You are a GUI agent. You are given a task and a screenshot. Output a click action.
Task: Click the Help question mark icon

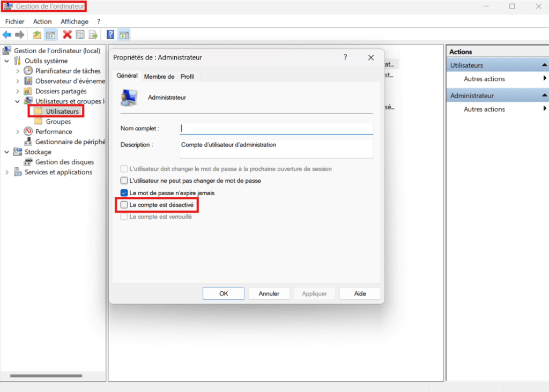[109, 34]
